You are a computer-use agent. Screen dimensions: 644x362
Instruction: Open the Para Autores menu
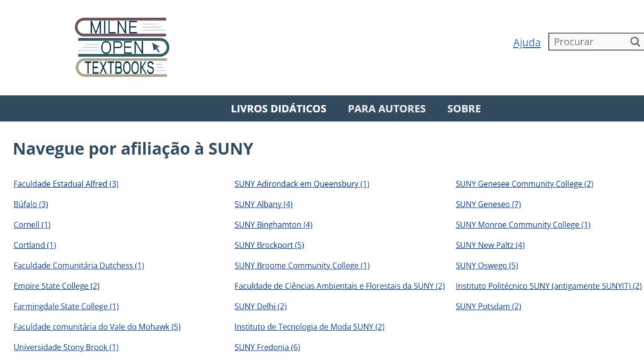(387, 109)
